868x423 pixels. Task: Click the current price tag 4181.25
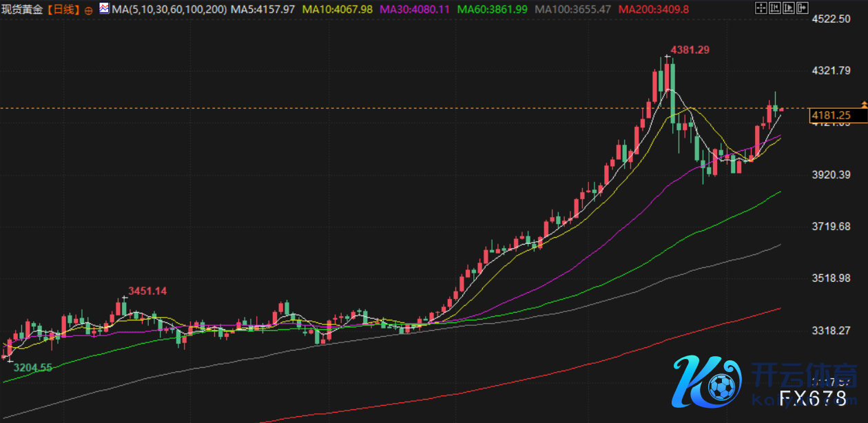tap(831, 116)
